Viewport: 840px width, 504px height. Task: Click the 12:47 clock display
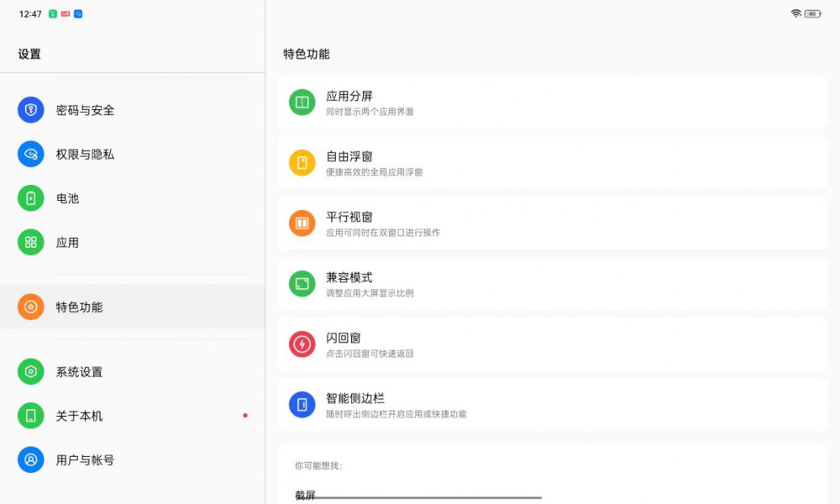click(x=30, y=13)
